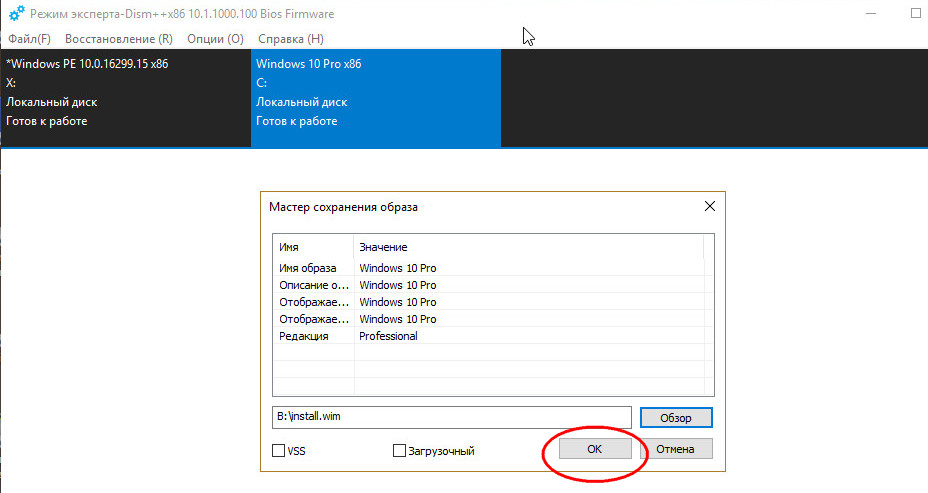Screen dimensions: 928x493
Task: Click the Отмена button
Action: click(675, 449)
